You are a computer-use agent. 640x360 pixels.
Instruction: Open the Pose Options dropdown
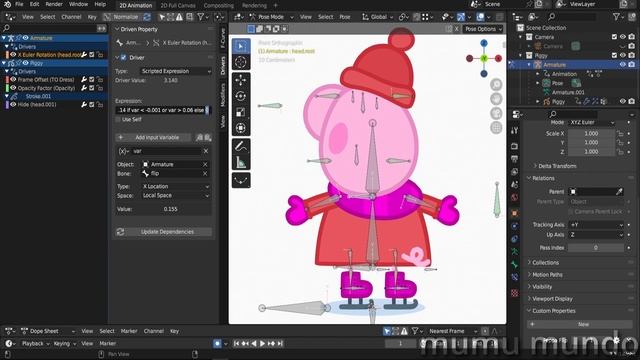coord(483,29)
